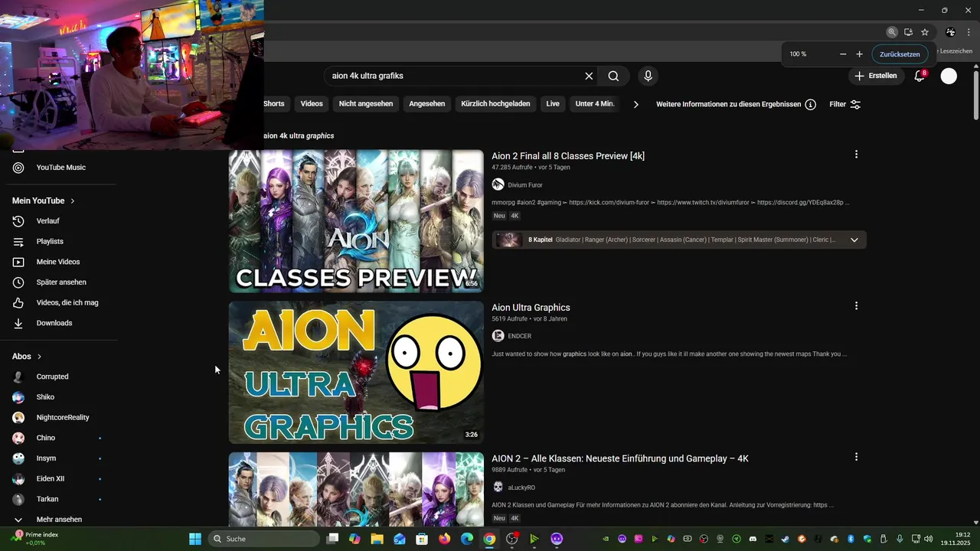Viewport: 980px width, 551px height.
Task: Show more filter chips with right arrow
Action: point(635,104)
